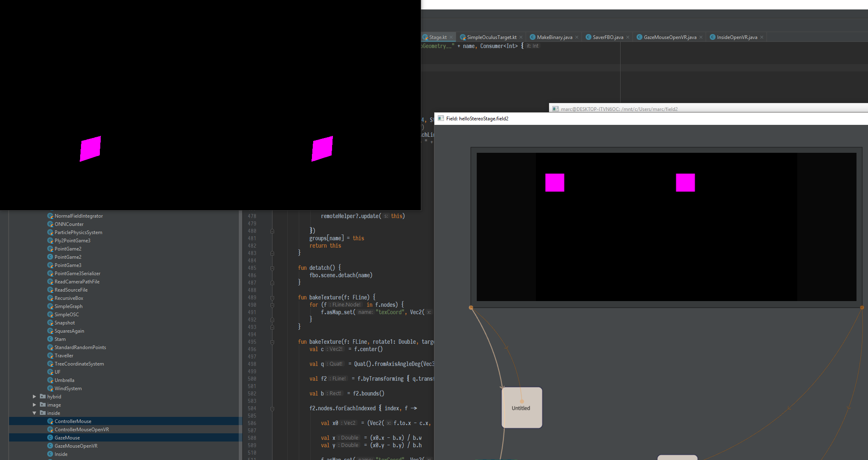This screenshot has height=460, width=868.
Task: Select GazeMouseOpenVR in the inside folder
Action: point(76,446)
